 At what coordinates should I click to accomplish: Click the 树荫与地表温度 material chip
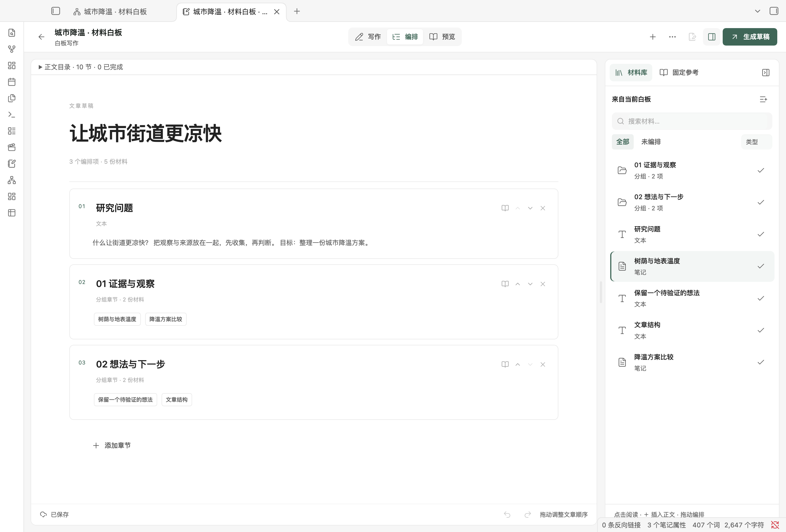(117, 319)
